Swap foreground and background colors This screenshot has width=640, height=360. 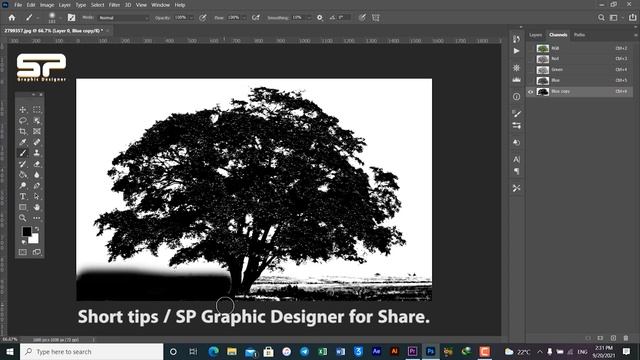37,229
